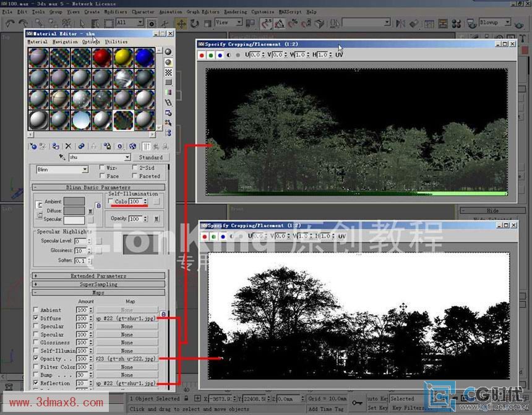This screenshot has height=415, width=532.
Task: Toggle the 3D Snap tool
Action: tap(267, 24)
